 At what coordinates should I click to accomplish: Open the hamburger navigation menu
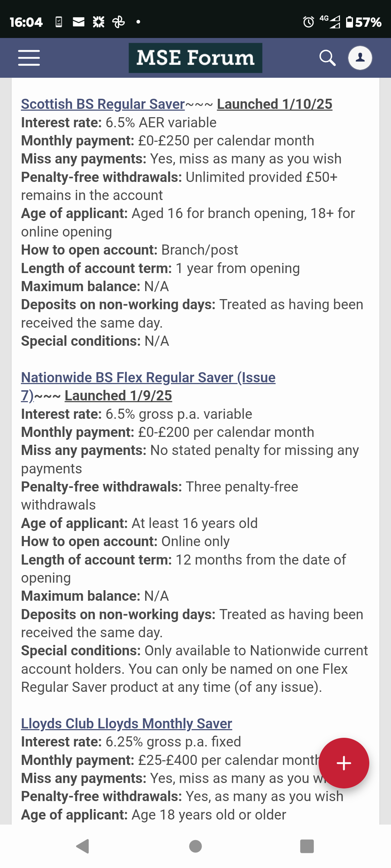29,58
